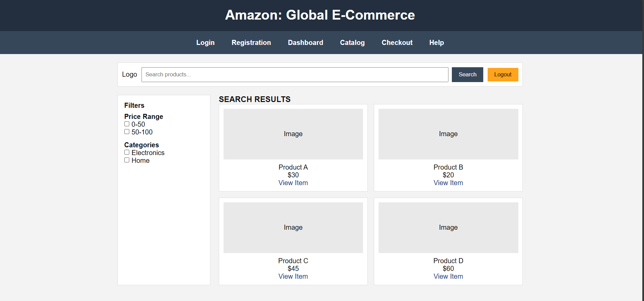Screen dimensions: 644x301
Task: Click Product B image placeholder
Action: pos(448,134)
